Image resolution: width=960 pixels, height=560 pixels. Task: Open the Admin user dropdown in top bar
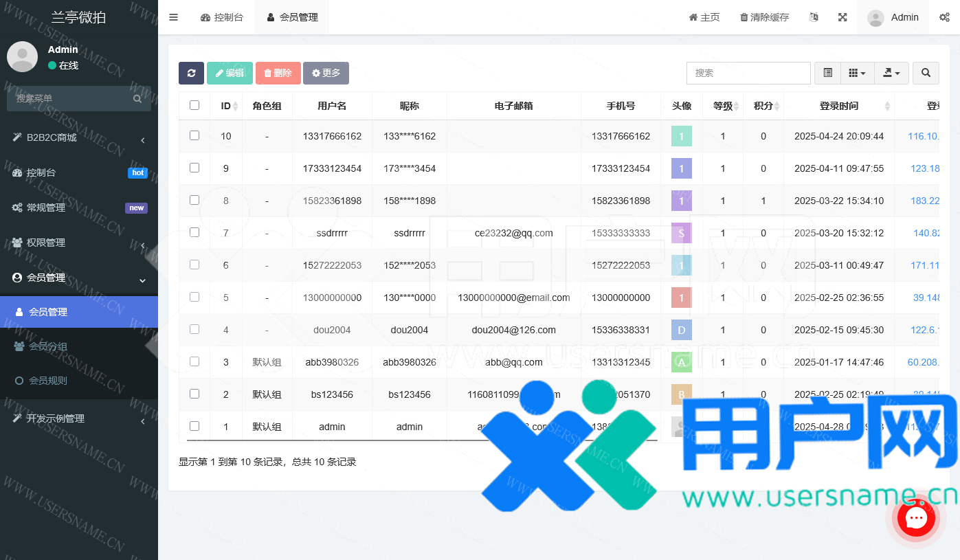[x=893, y=17]
